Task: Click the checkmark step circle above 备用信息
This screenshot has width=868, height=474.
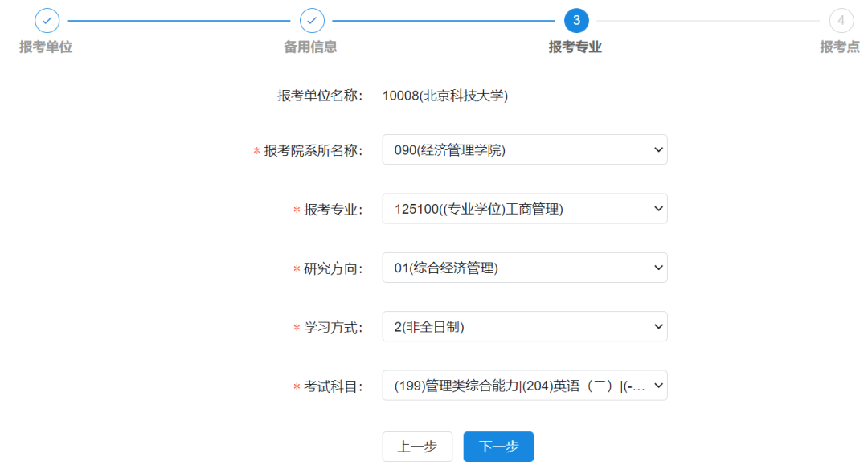Action: [x=312, y=21]
